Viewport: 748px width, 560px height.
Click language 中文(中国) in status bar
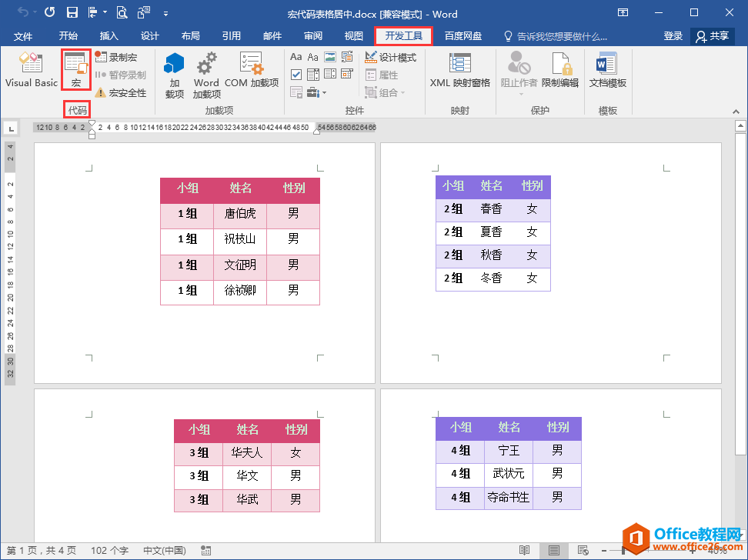165,551
